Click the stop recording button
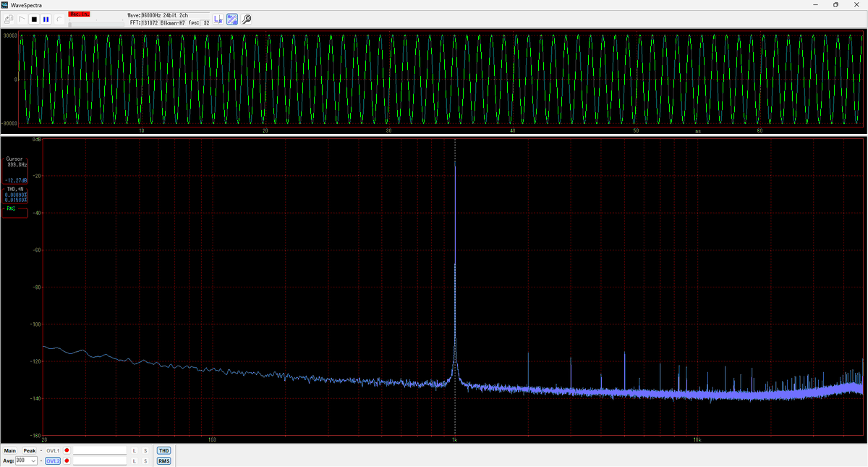This screenshot has height=467, width=868. 34,19
